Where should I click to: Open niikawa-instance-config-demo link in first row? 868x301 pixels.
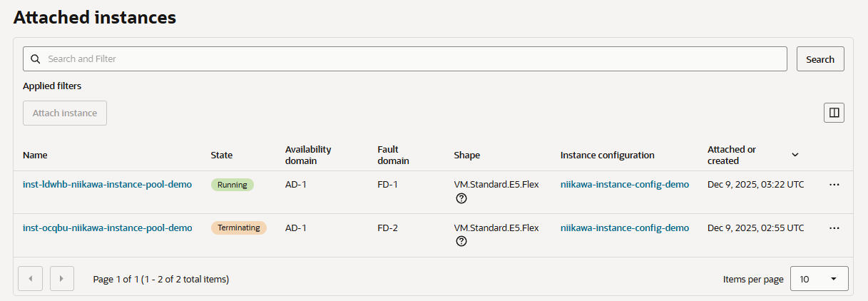[x=625, y=185]
